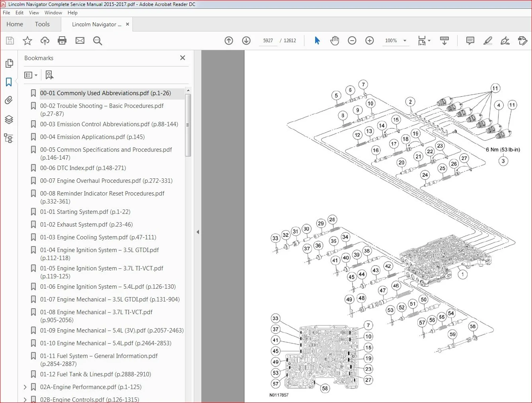Open the attachments paperclip panel
This screenshot has height=403, width=532.
click(x=9, y=100)
